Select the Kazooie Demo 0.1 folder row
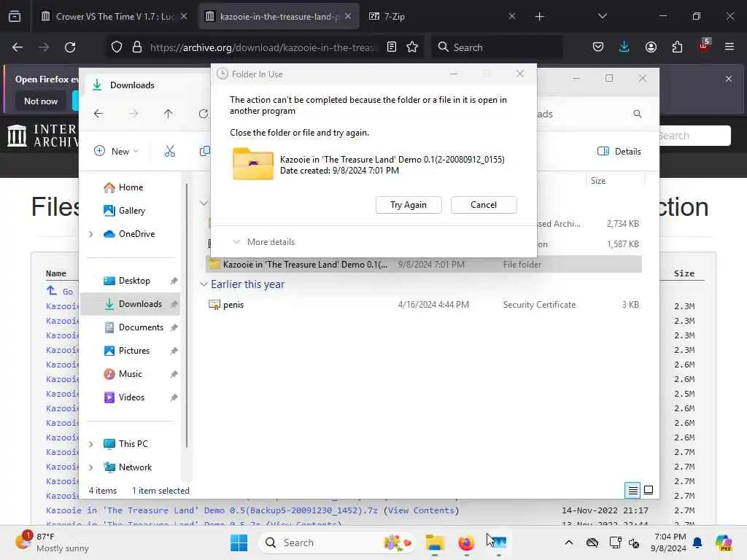This screenshot has height=560, width=747. tap(424, 264)
